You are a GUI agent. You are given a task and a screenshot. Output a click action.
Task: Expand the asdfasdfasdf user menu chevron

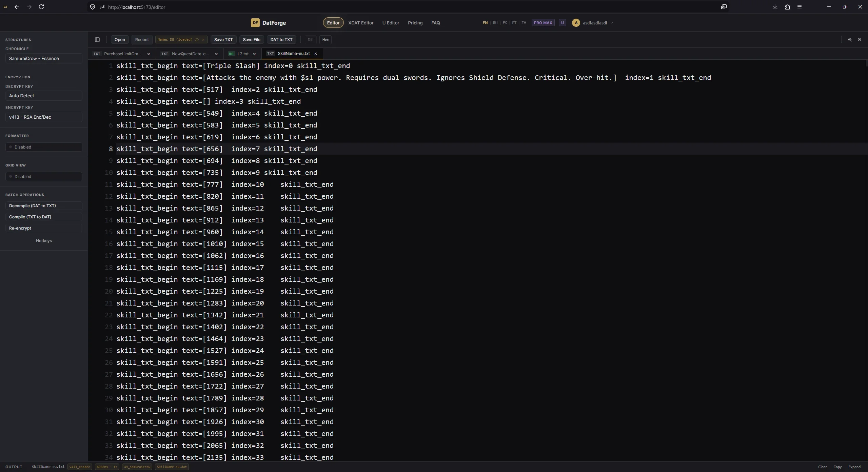point(612,23)
